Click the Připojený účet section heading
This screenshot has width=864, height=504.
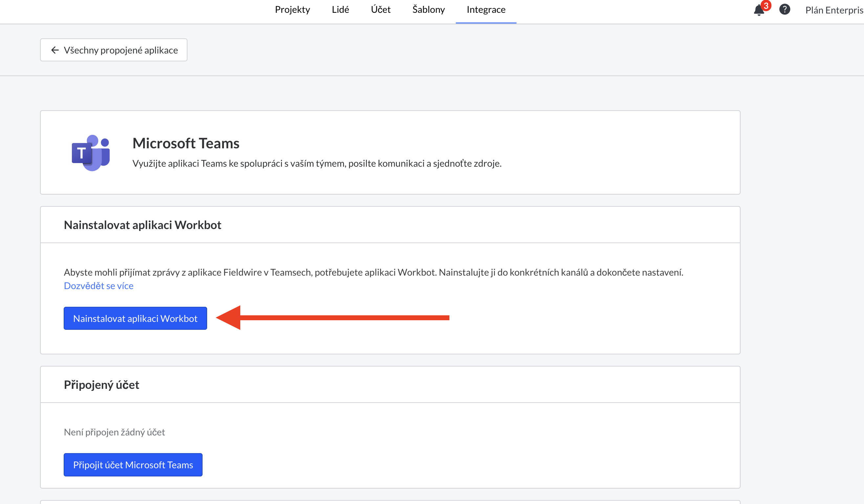(x=101, y=385)
